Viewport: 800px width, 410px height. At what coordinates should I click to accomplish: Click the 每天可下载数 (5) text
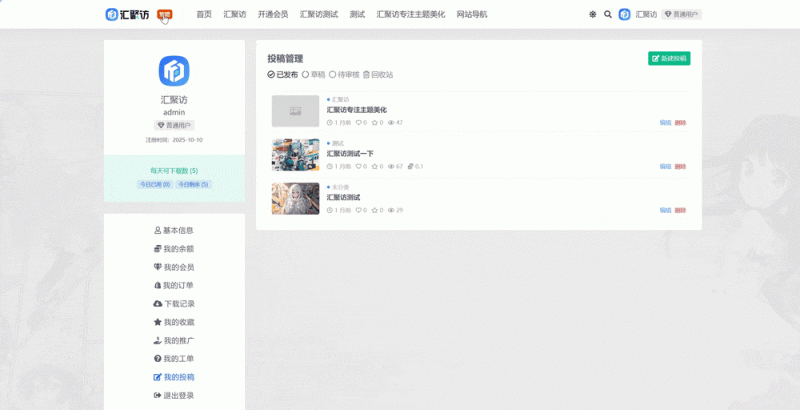click(x=174, y=170)
